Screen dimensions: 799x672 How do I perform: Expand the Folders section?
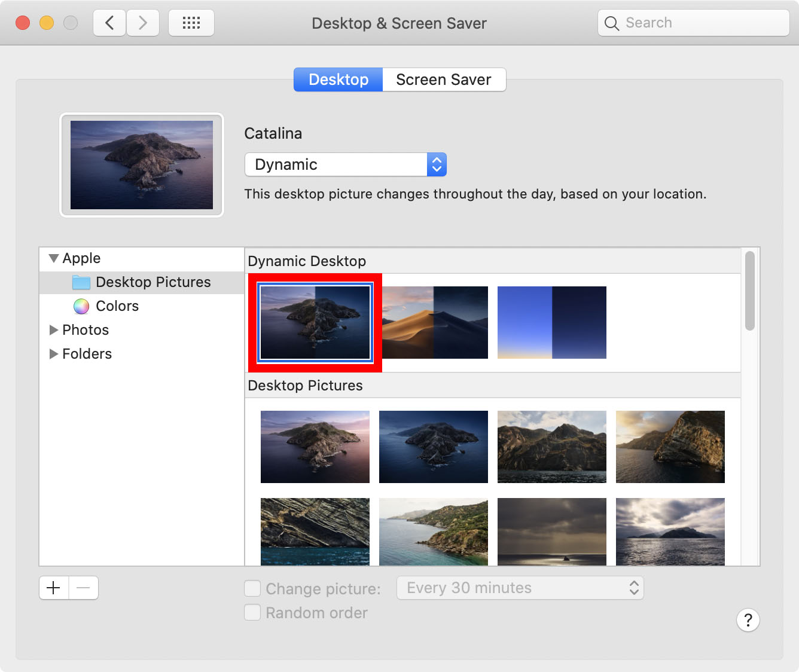click(x=53, y=354)
